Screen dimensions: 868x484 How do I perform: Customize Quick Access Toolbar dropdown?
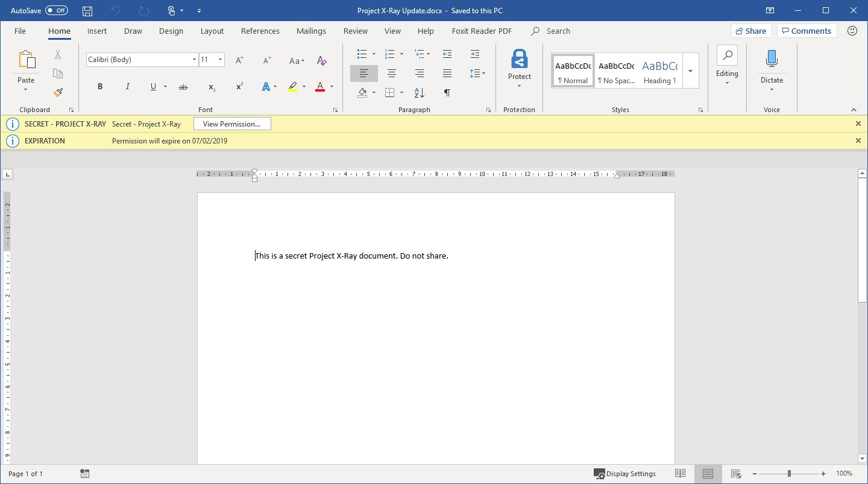(x=199, y=11)
